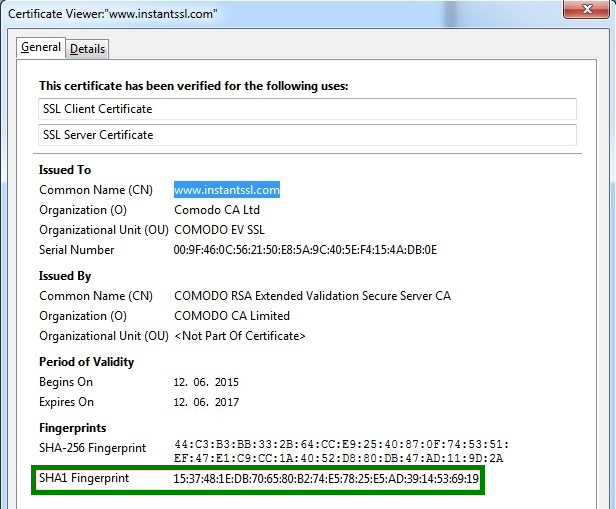Click the SHA1 Fingerprint label
616x509 pixels.
tap(84, 478)
